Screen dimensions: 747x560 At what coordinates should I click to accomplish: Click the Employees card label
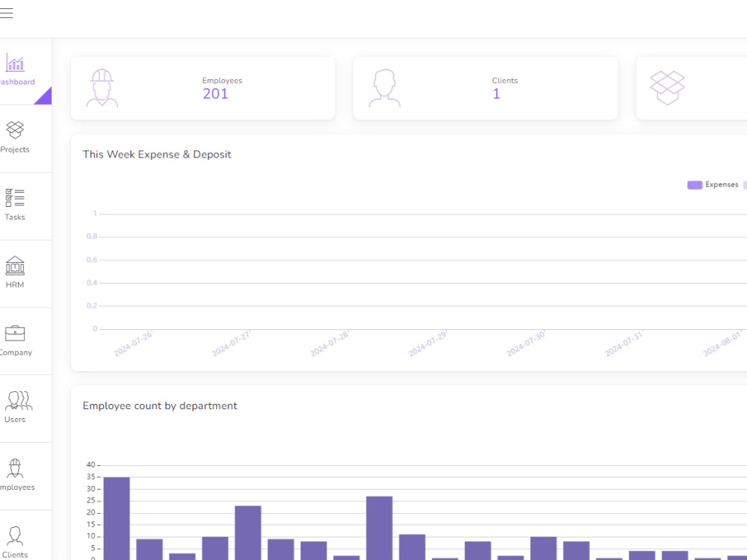(x=222, y=81)
